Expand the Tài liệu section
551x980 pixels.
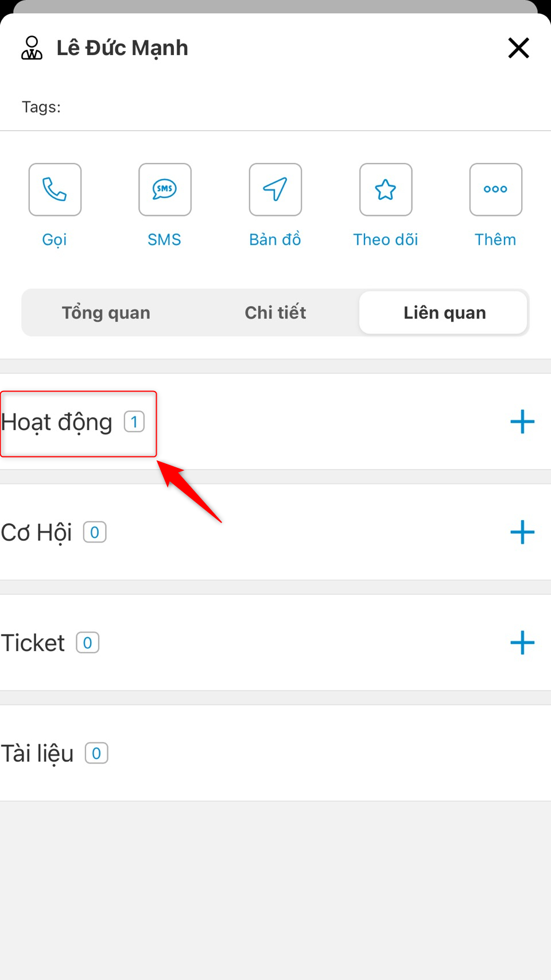pyautogui.click(x=38, y=753)
